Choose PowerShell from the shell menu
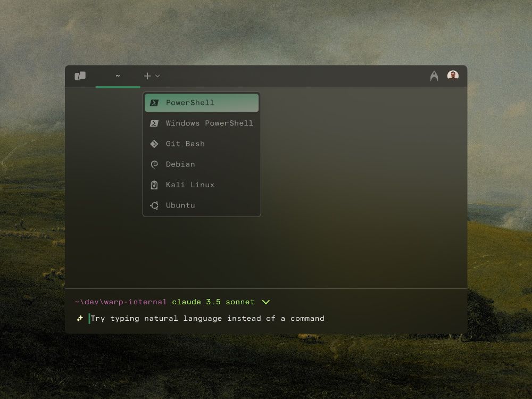The height and width of the screenshot is (399, 532). [202, 103]
